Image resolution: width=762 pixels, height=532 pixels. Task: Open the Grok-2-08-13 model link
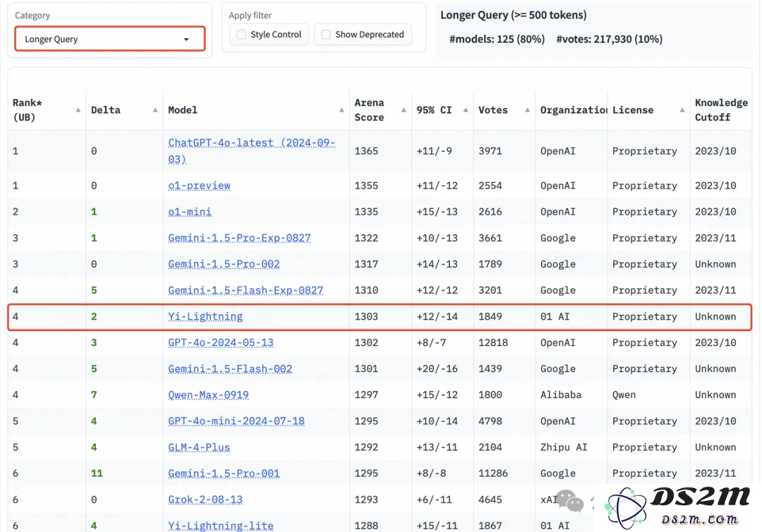tap(205, 500)
